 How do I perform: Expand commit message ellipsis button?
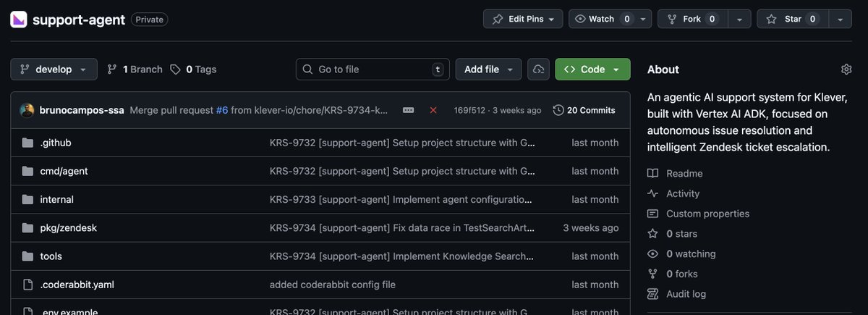coord(408,110)
